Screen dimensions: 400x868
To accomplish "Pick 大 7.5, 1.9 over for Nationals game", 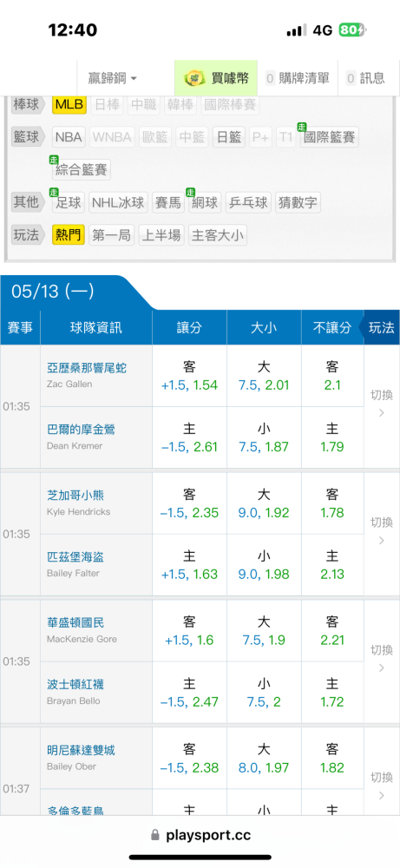I will pos(264,630).
